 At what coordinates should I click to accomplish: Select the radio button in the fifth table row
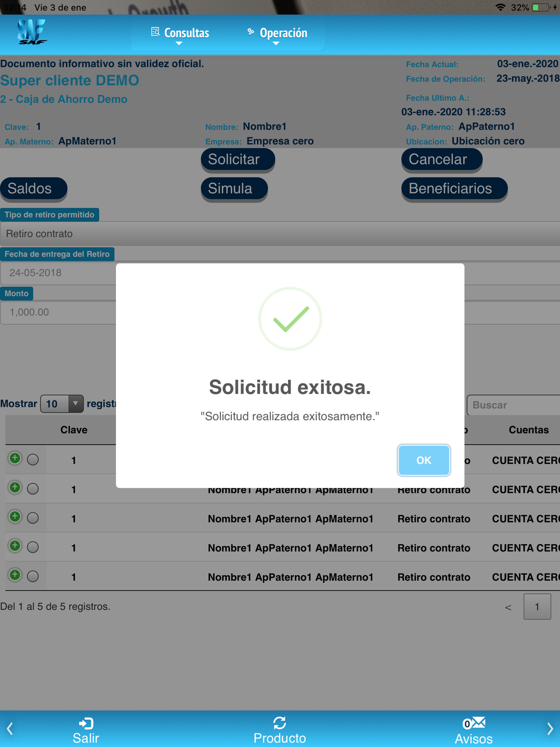[33, 576]
